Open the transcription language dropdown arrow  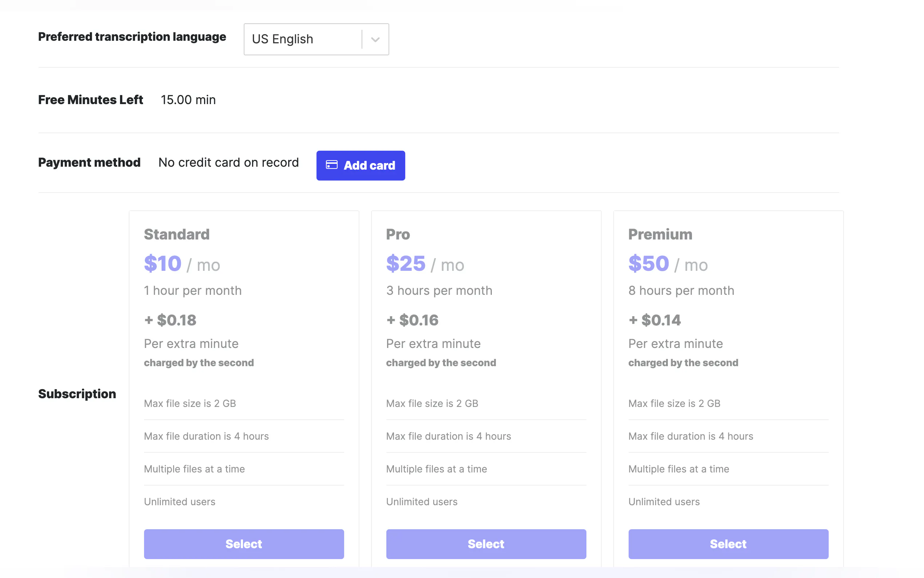pyautogui.click(x=375, y=39)
